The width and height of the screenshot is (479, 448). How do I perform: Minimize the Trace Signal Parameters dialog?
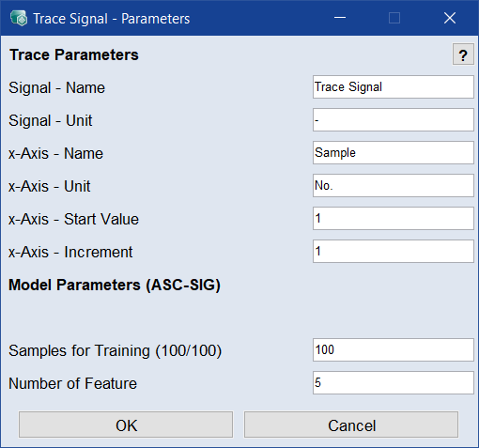pyautogui.click(x=340, y=18)
